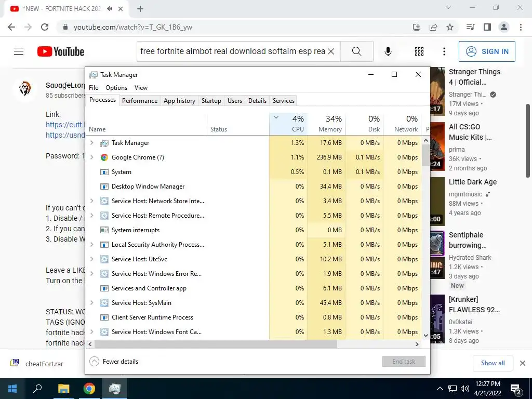
Task: Open Stranger Things 4 video thumbnail
Action: click(437, 91)
